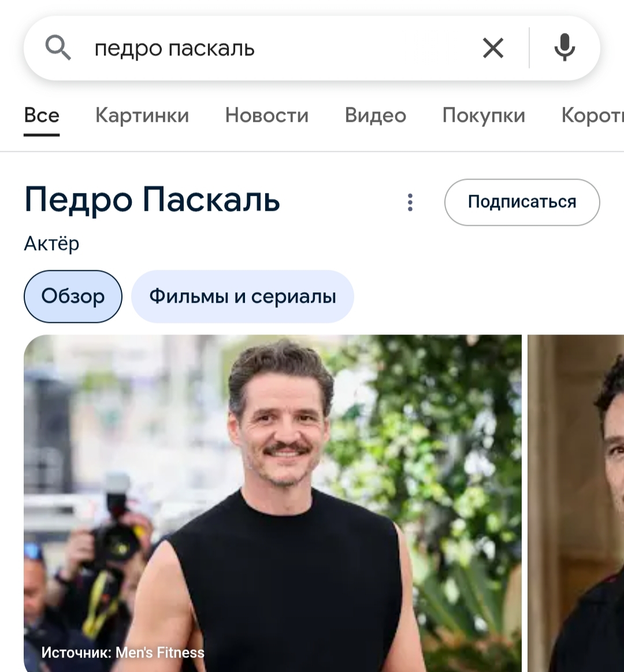Click the Актёр subtitle
The image size is (624, 672).
tap(51, 244)
